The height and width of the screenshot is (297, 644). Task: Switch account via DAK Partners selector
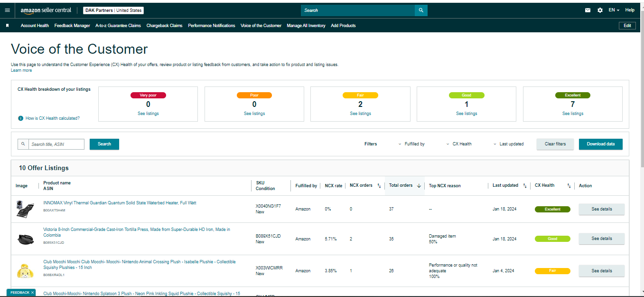[113, 10]
